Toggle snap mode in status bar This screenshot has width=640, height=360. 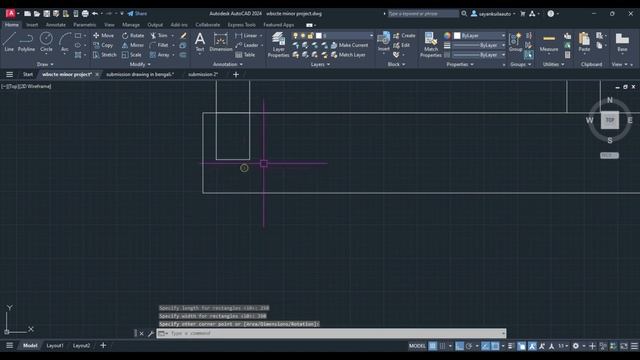tap(442, 346)
